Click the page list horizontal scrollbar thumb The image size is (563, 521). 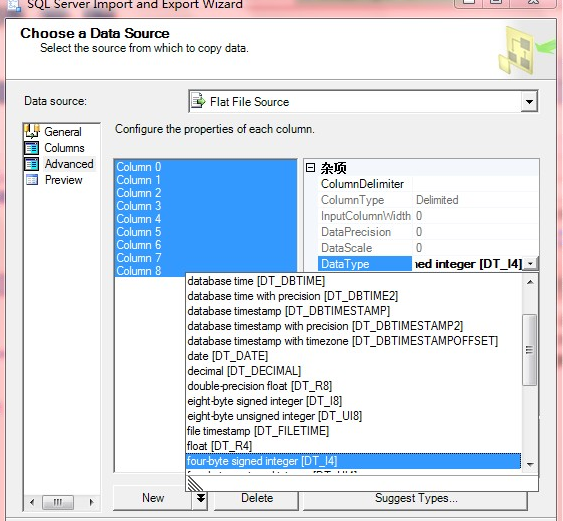[58, 502]
